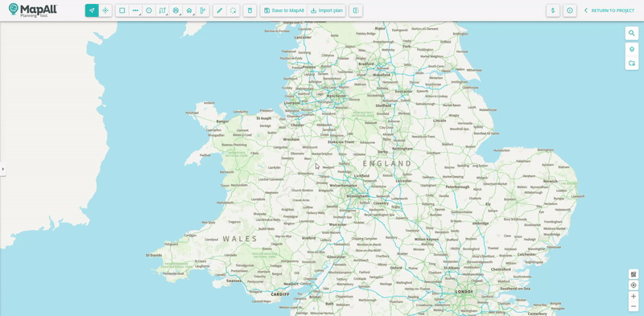Select the pencil edit tool
644x316 pixels.
point(220,10)
